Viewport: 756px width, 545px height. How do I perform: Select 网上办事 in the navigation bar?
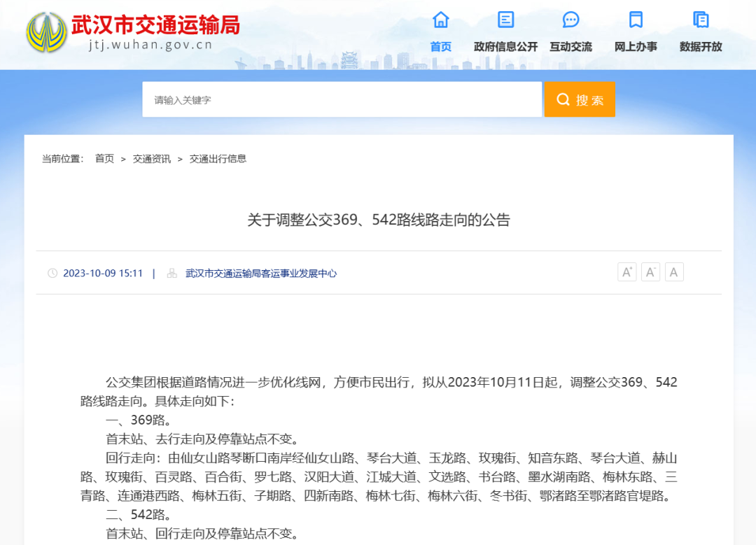636,47
